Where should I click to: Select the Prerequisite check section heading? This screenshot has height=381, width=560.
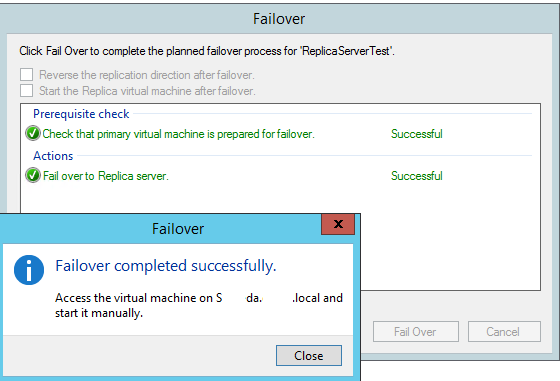click(x=81, y=114)
